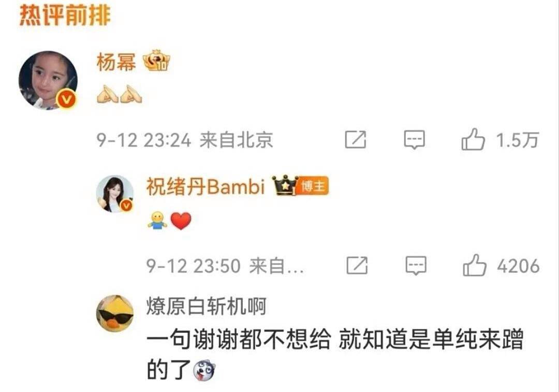The height and width of the screenshot is (392, 559).
Task: Tap the 4206 like count
Action: click(x=518, y=266)
